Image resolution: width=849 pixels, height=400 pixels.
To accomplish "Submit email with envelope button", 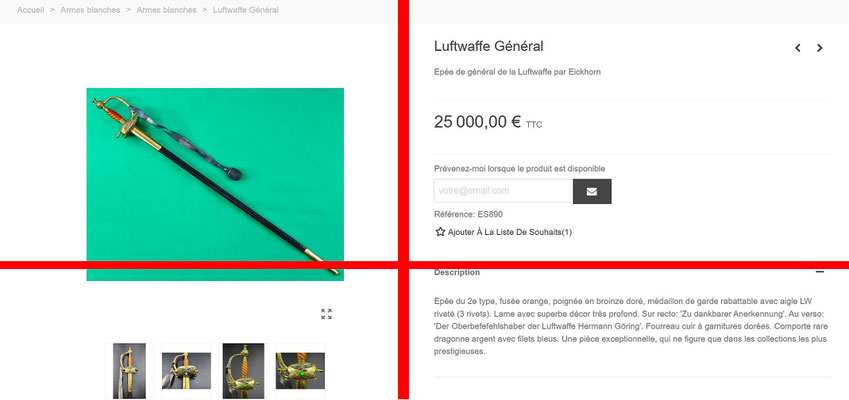I will 592,192.
